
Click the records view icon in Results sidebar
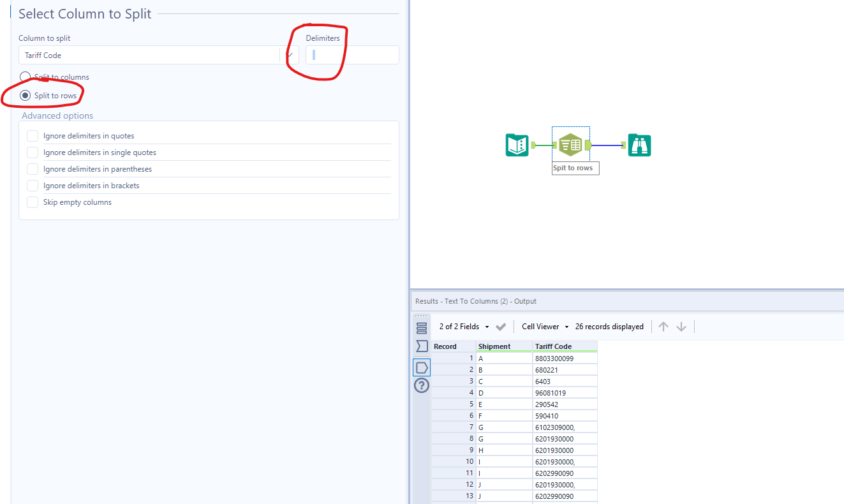click(x=421, y=327)
